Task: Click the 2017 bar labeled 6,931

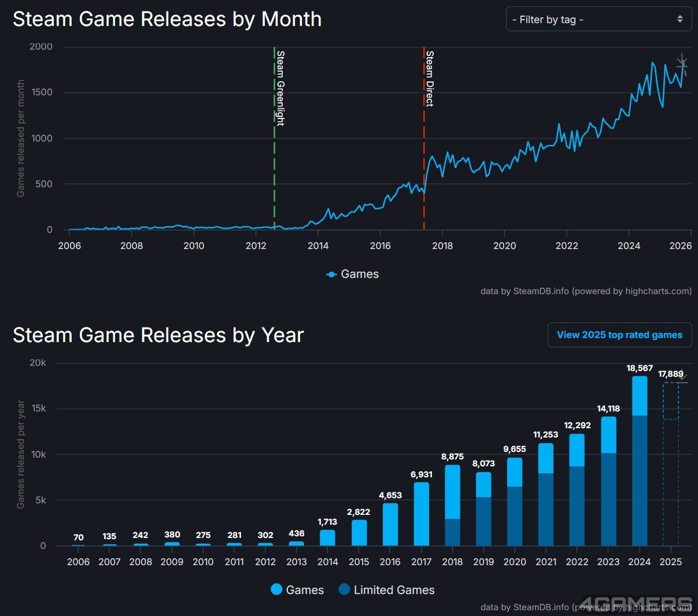Action: tap(422, 514)
